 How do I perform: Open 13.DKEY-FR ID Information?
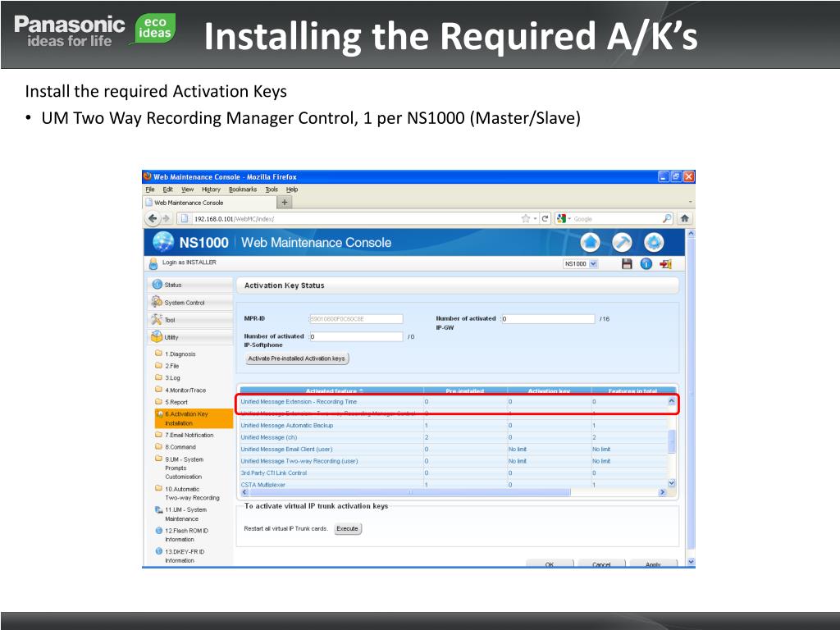(x=185, y=555)
